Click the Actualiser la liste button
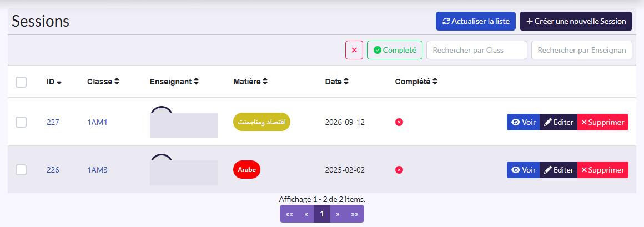Image resolution: width=644 pixels, height=227 pixels. pos(476,21)
